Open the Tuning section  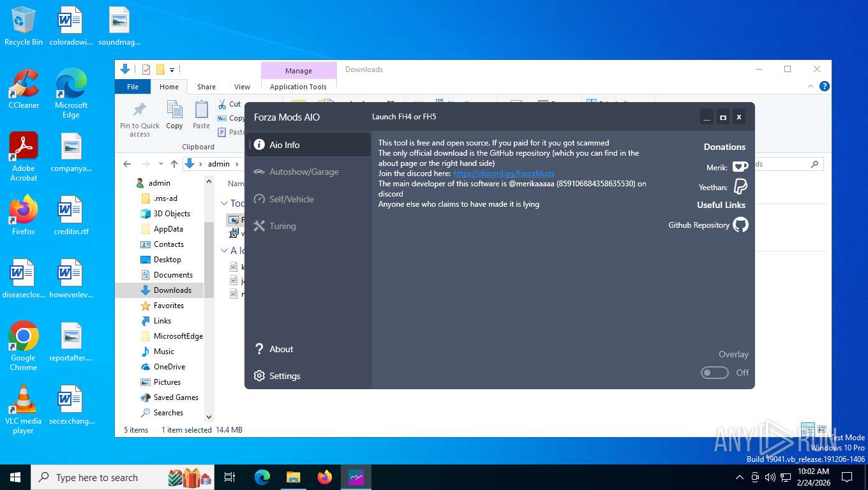(x=308, y=226)
